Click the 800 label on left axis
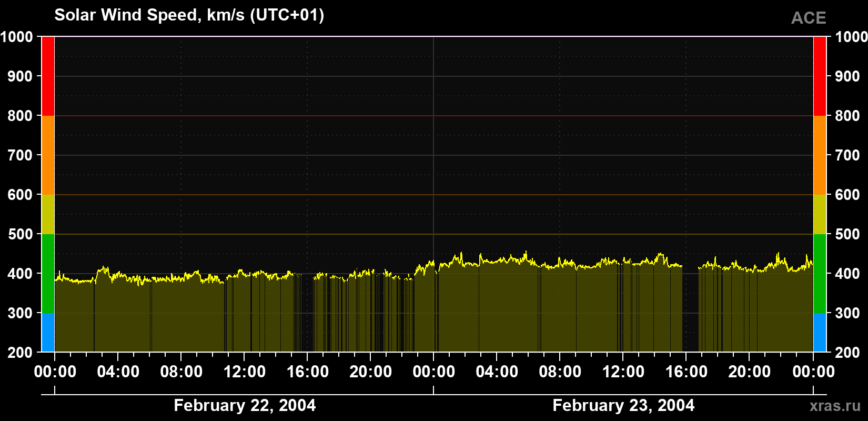This screenshot has height=421, width=868. (21, 116)
